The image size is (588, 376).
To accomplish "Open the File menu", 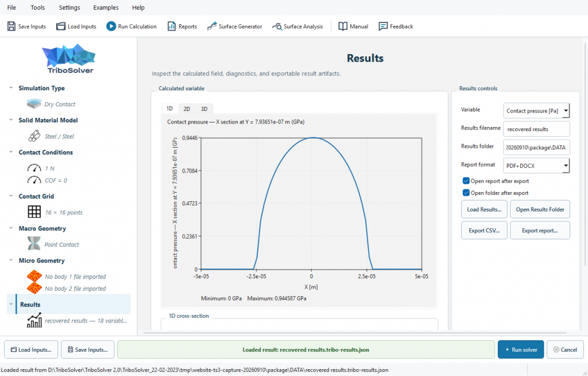I will (11, 7).
